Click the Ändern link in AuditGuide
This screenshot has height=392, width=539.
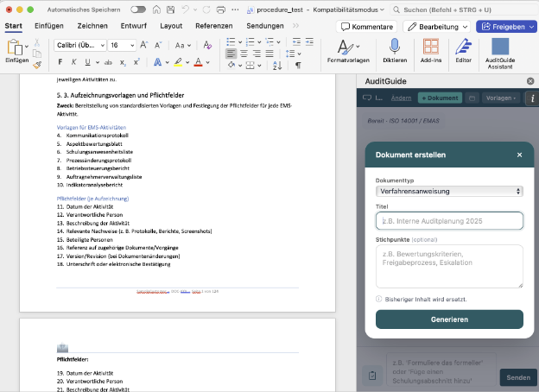[401, 98]
